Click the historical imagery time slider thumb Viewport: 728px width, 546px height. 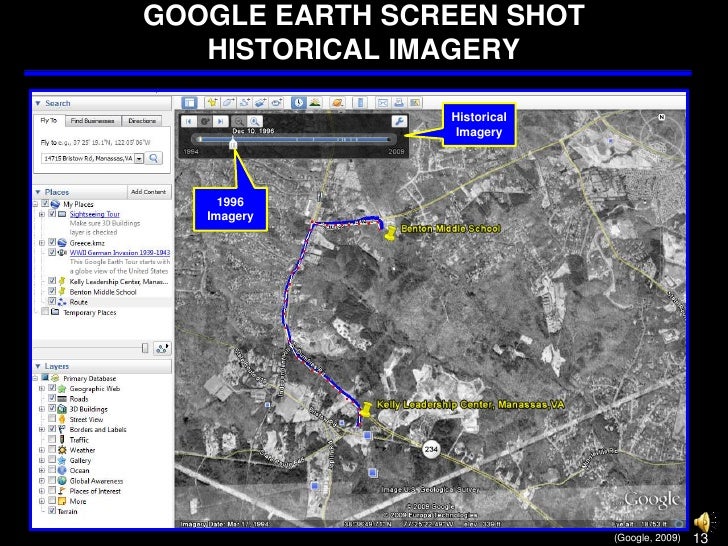[x=234, y=144]
